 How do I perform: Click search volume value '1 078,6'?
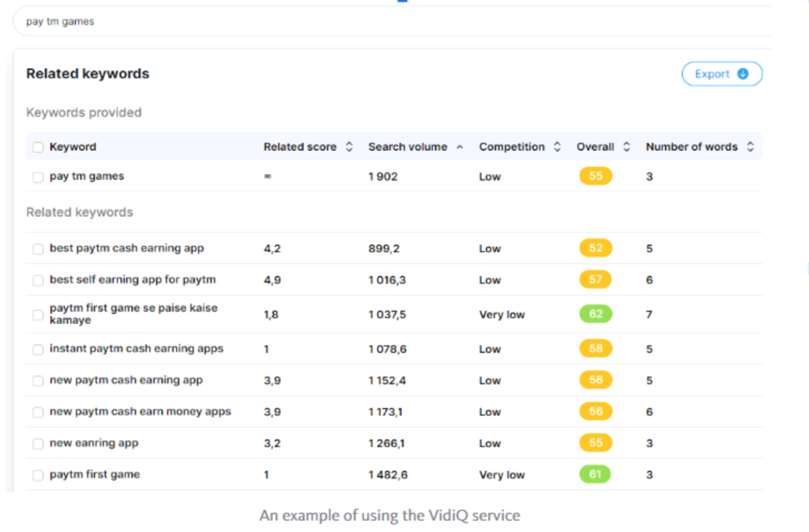tap(387, 349)
